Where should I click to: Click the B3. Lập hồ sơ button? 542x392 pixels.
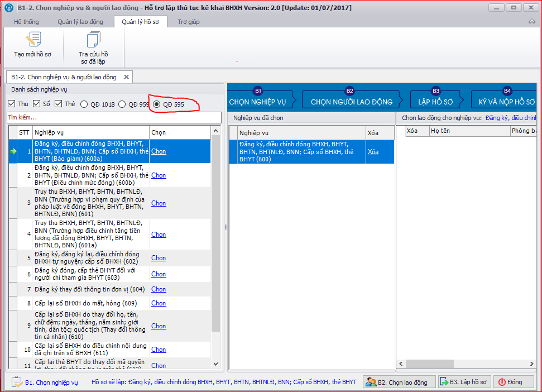[464, 382]
